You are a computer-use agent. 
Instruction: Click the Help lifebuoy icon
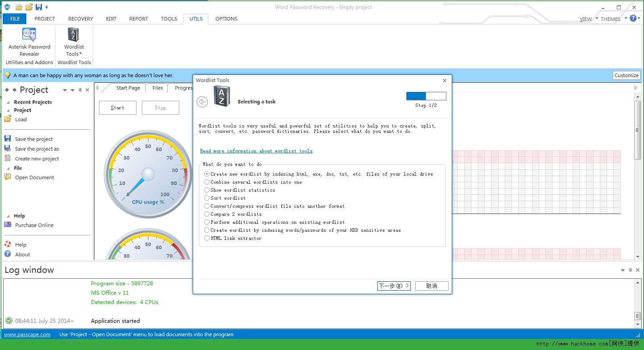(x=8, y=244)
